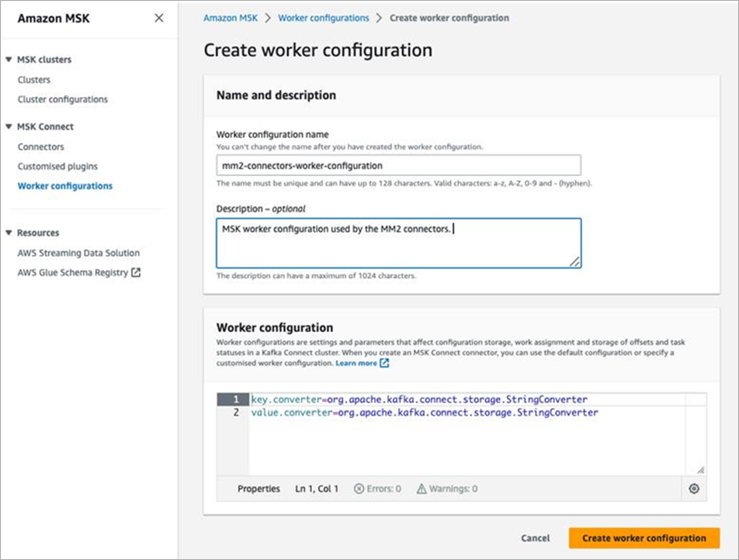This screenshot has height=560, width=739.
Task: Click Create worker configuration button
Action: pos(644,538)
